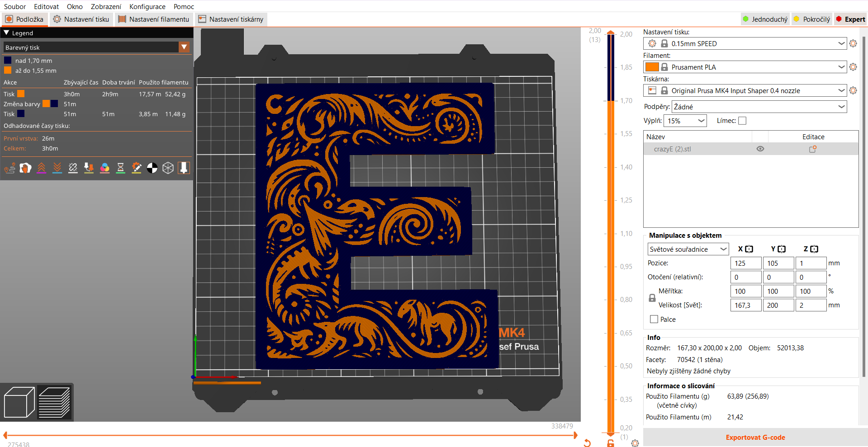Open the Soubor menu
This screenshot has width=868, height=447.
[15, 6]
